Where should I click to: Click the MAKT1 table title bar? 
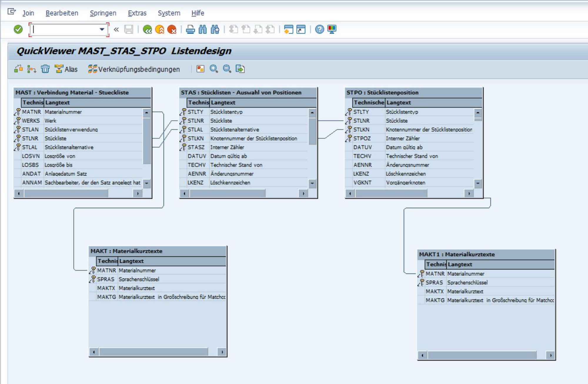(486, 255)
